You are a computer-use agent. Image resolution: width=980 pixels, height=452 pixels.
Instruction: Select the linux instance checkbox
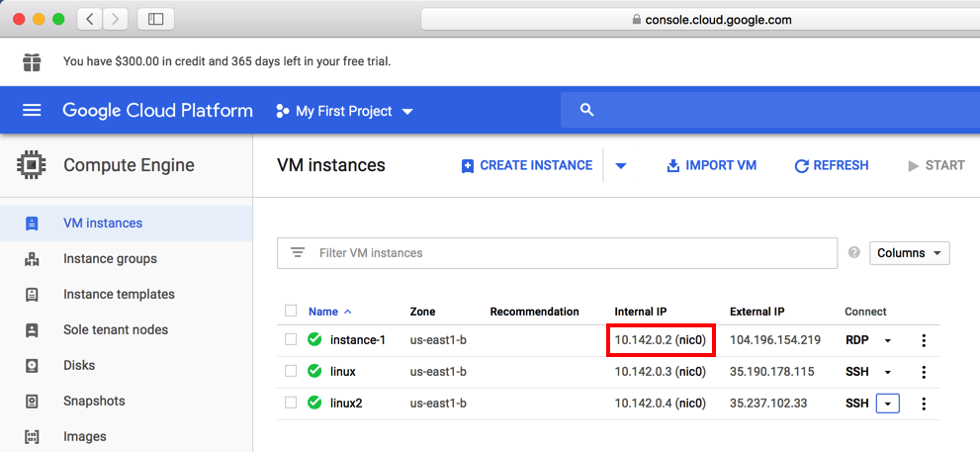[x=291, y=372]
